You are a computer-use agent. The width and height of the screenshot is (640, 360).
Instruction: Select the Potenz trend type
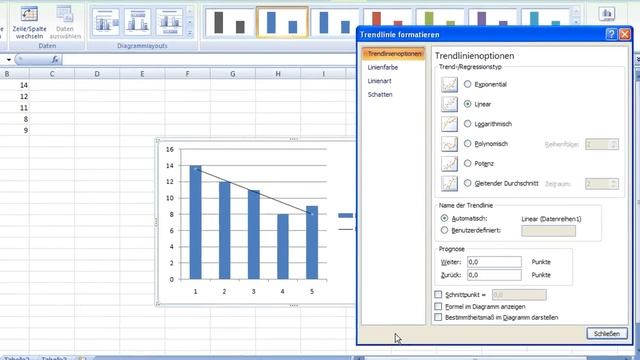[x=467, y=163]
